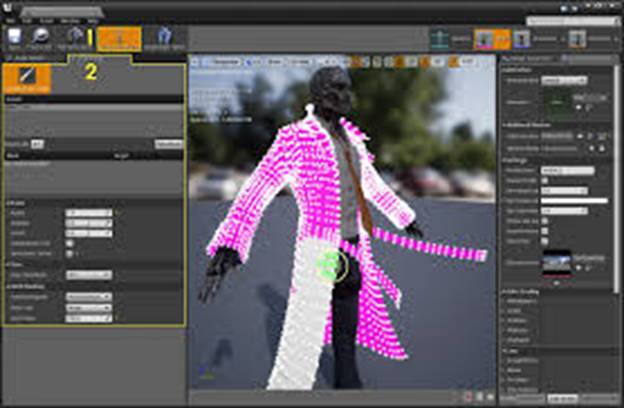Click the white Directional Light Color bar
This screenshot has height=408, width=624.
coord(574,201)
